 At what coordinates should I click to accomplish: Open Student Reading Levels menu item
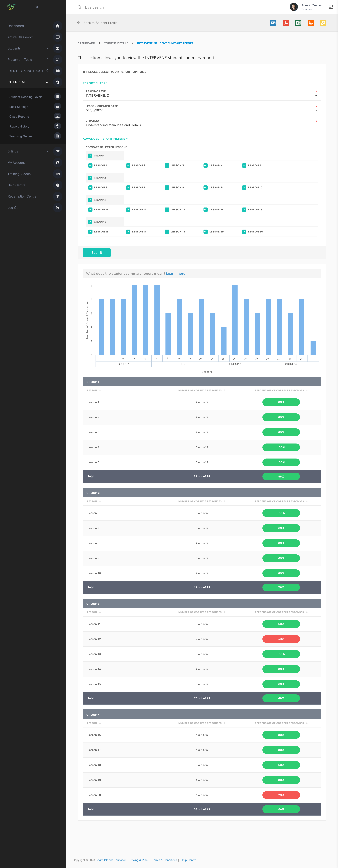[26, 97]
